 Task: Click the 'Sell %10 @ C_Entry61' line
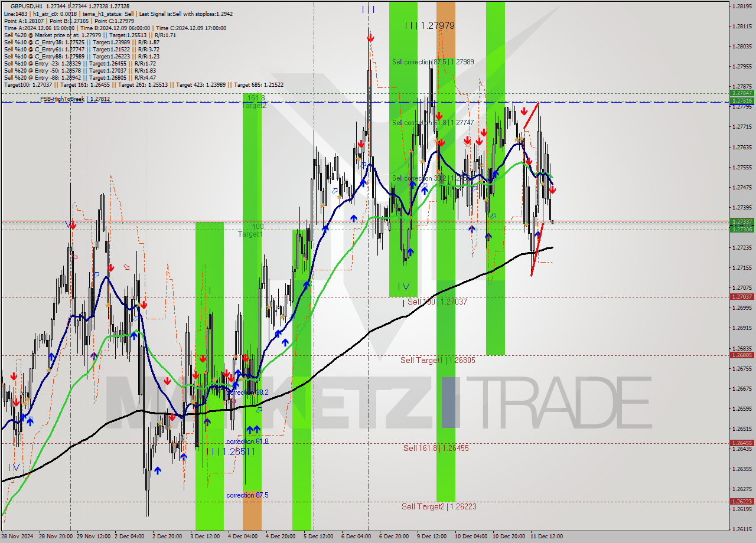(x=82, y=49)
